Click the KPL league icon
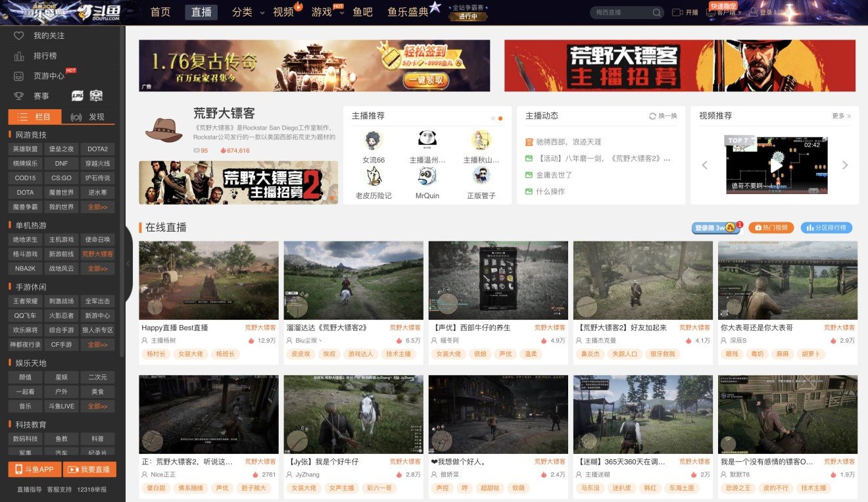Screen dimensions: 868x502 96,96
